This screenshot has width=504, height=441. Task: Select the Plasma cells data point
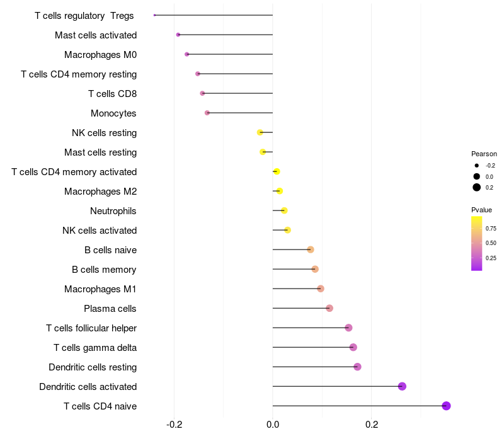point(329,308)
